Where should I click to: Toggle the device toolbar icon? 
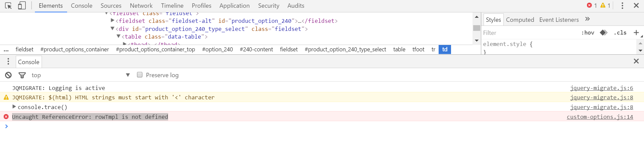(x=22, y=6)
